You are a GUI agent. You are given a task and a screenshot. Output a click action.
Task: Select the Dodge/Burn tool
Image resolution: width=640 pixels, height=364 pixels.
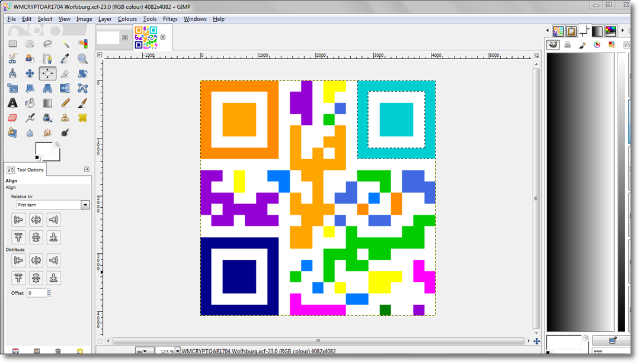(65, 133)
